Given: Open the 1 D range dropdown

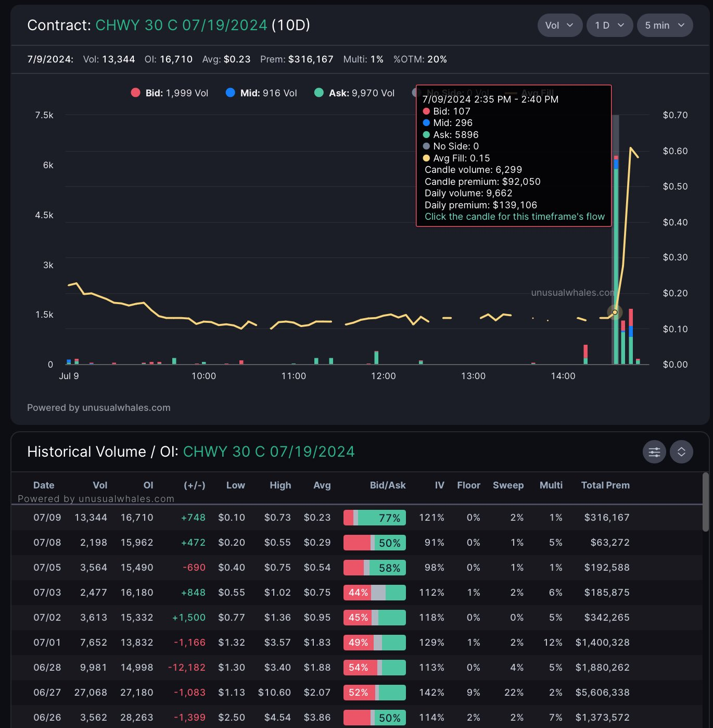Looking at the screenshot, I should [x=609, y=26].
